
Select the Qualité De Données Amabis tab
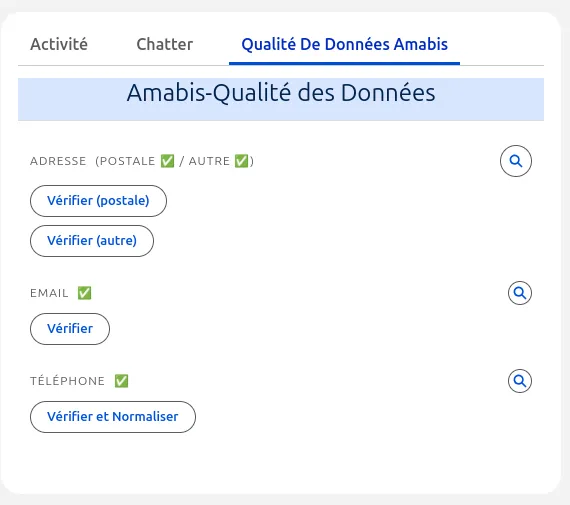[344, 44]
